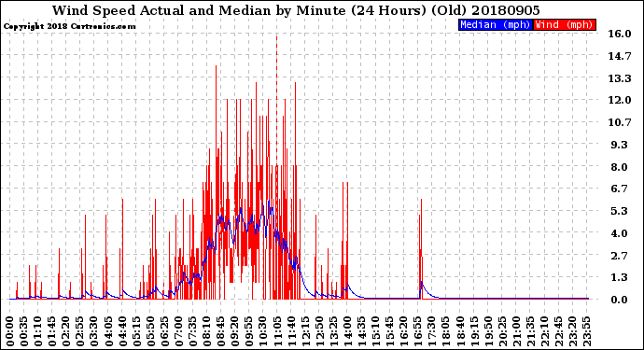This screenshot has width=644, height=350.
Task: Click the 03:30 time axis label
Action: click(x=94, y=331)
